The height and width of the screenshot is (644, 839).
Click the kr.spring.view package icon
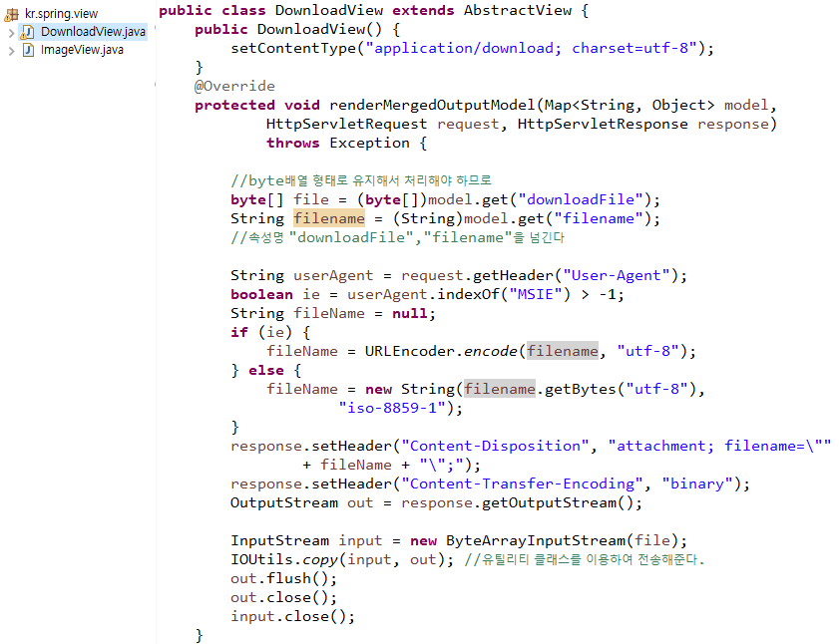click(x=11, y=14)
